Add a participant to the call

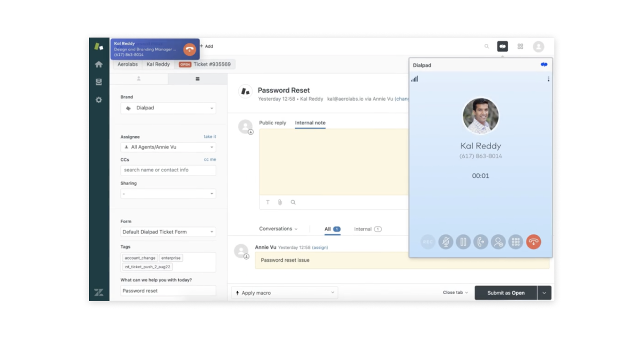click(499, 242)
